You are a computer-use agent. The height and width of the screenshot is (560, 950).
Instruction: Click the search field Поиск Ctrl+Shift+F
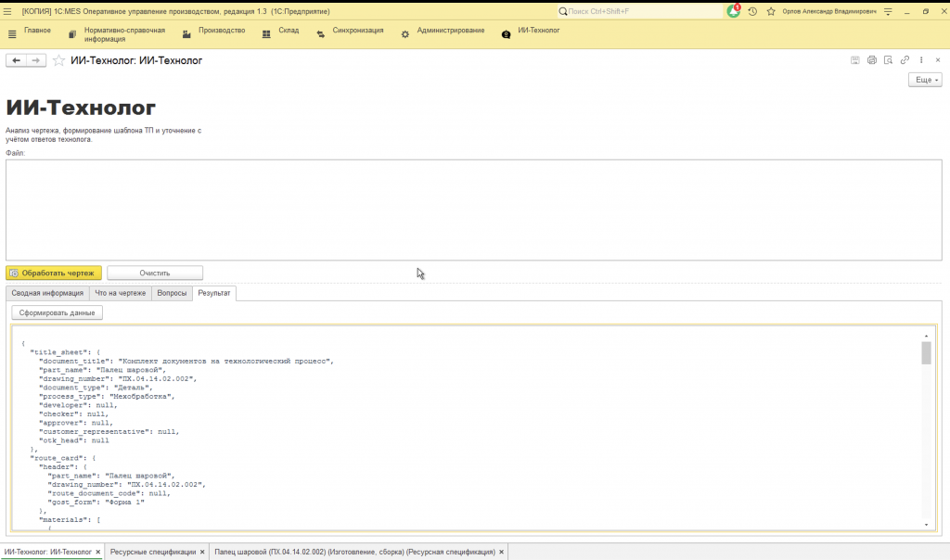[639, 11]
